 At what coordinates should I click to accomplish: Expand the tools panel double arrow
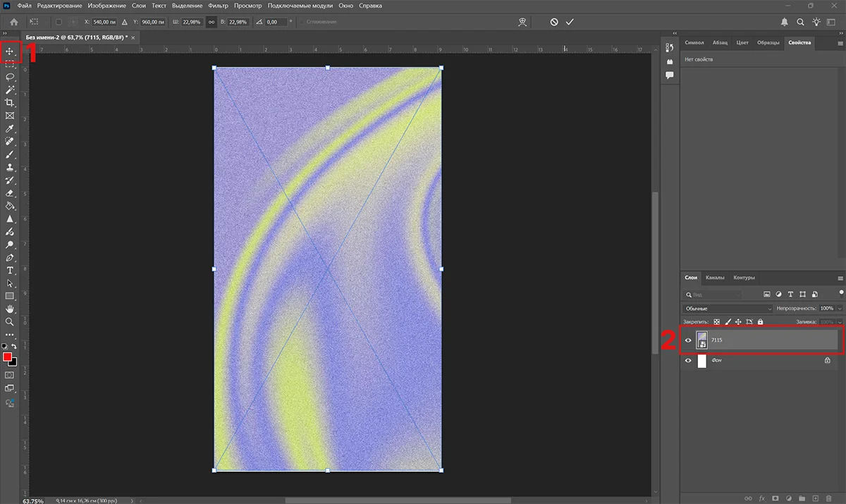click(6, 33)
